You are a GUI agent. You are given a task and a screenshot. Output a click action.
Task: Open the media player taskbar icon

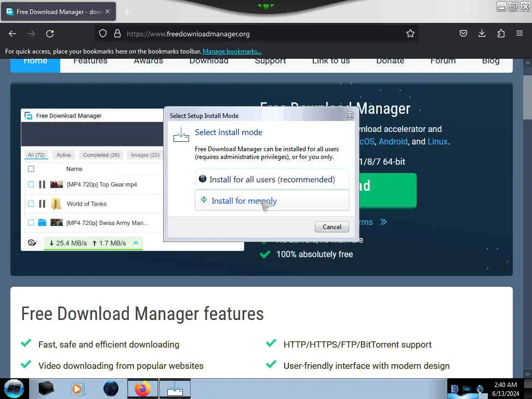coord(77,389)
